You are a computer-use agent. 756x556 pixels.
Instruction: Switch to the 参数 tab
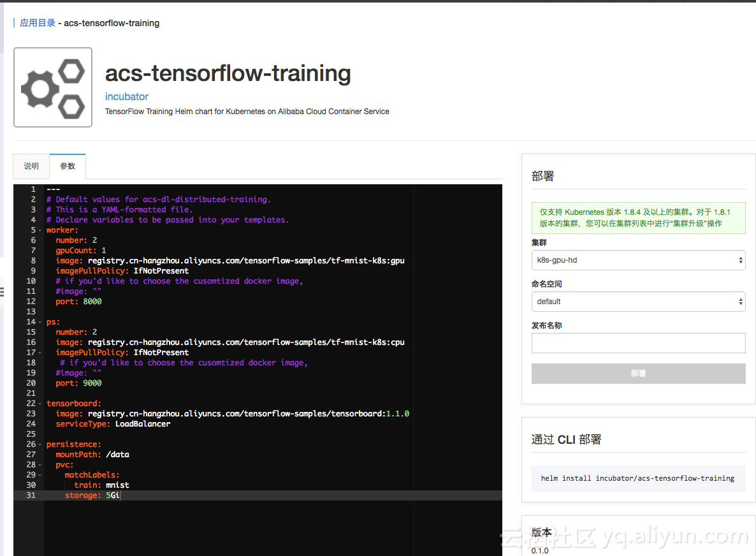[x=68, y=166]
